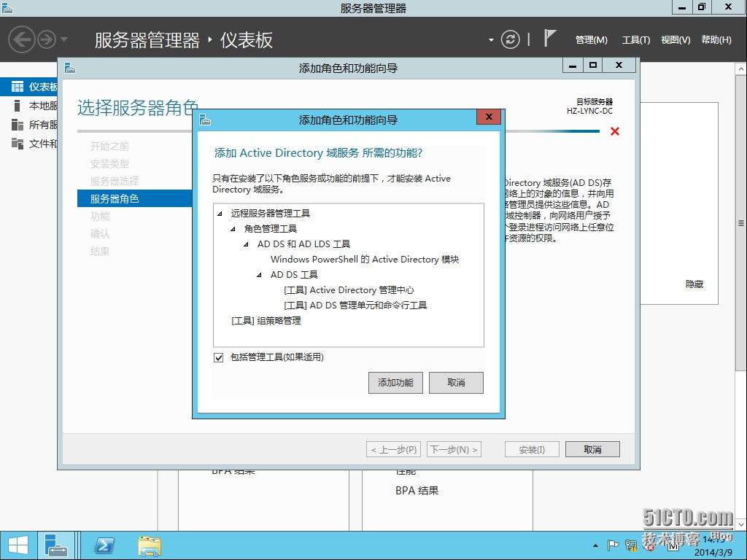747x560 pixels.
Task: Toggle 包括管理工具(如果适用) checkbox
Action: [219, 357]
